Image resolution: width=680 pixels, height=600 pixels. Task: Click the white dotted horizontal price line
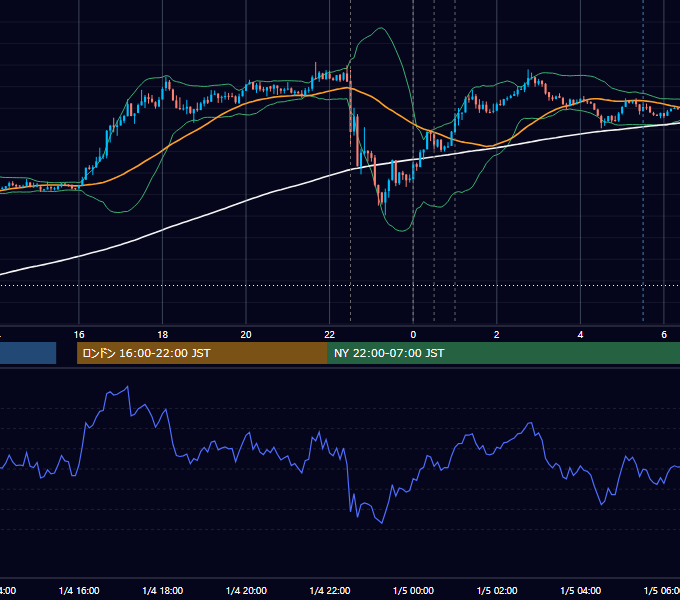[x=340, y=285]
